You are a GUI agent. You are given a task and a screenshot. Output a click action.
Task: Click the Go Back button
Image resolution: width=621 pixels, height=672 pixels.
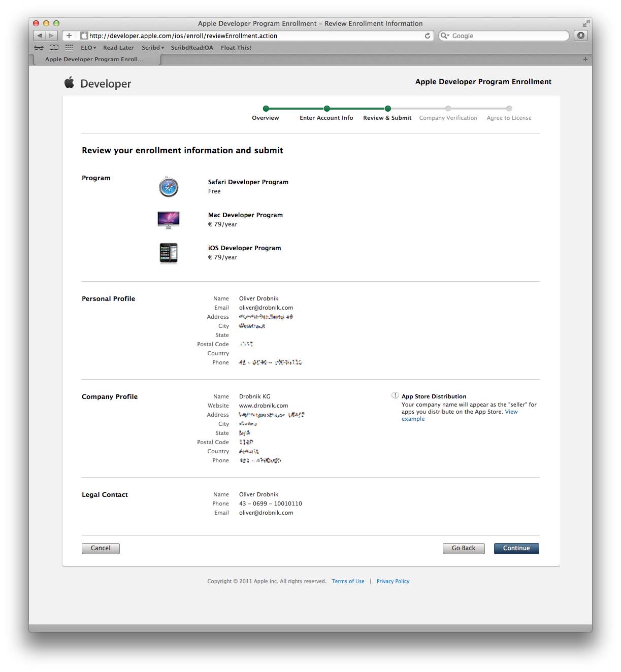[x=464, y=548]
